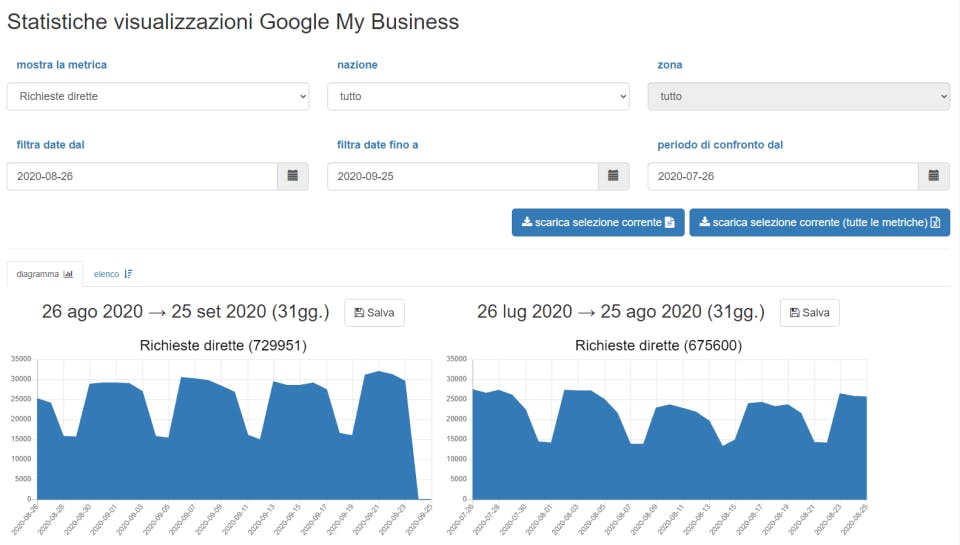Click the end date field 2020-09-25
Image resolution: width=960 pixels, height=545 pixels.
[x=462, y=176]
